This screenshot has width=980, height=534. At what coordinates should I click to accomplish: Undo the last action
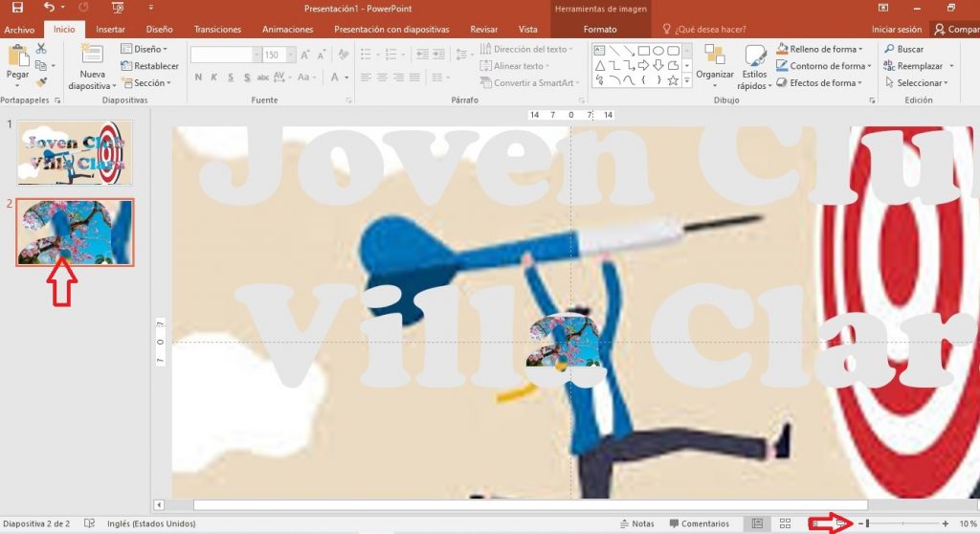[49, 8]
